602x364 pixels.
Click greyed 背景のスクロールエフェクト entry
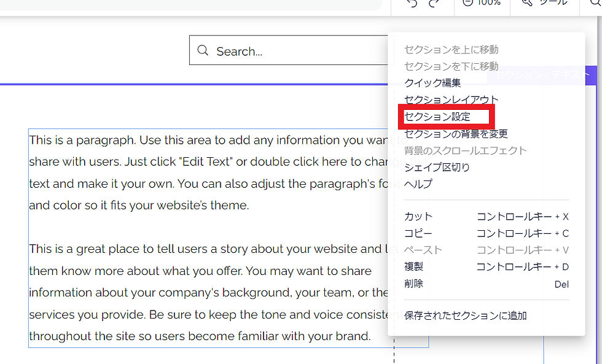[x=466, y=150]
